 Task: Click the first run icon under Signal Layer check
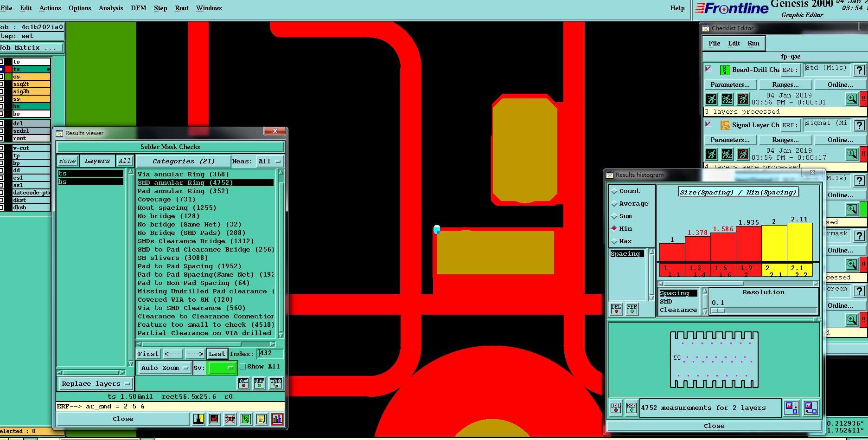pos(711,154)
